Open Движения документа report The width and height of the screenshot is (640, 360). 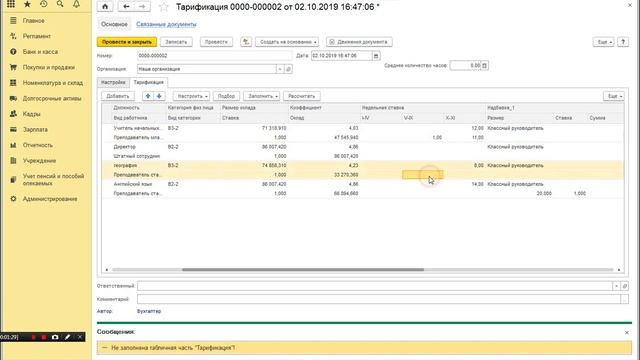pyautogui.click(x=359, y=42)
